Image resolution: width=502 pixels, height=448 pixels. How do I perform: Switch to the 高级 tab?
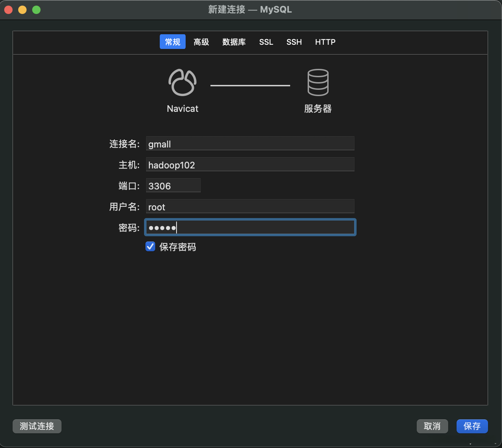tap(201, 42)
